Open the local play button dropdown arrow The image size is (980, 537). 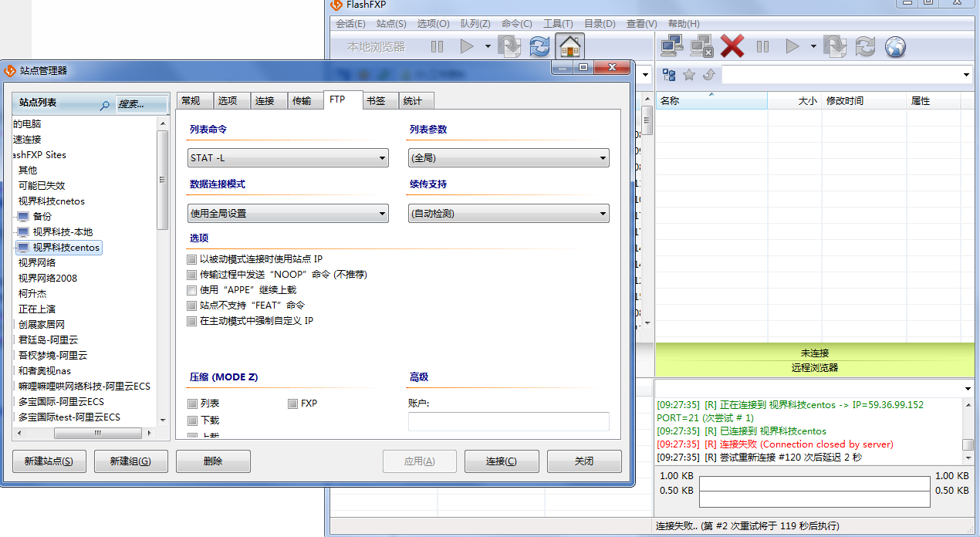[x=488, y=46]
